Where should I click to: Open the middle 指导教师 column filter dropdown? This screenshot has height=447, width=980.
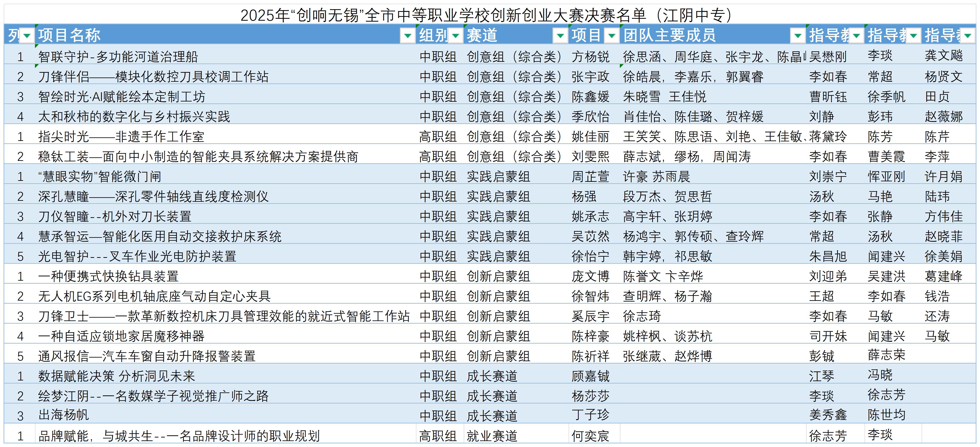(913, 37)
